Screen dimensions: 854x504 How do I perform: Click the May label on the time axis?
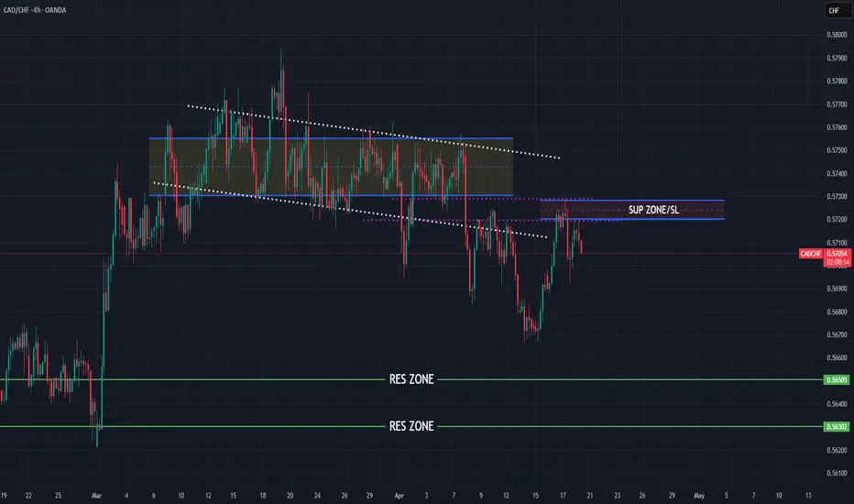click(x=699, y=495)
